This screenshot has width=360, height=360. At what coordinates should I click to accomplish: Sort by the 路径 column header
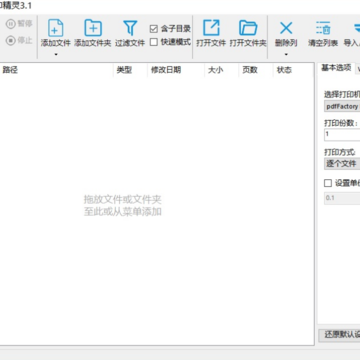pos(57,70)
